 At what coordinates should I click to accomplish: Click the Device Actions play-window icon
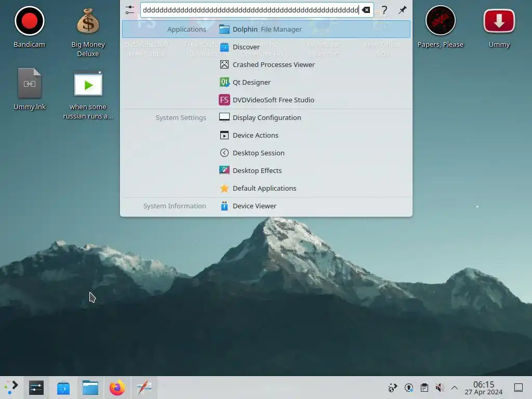(224, 135)
